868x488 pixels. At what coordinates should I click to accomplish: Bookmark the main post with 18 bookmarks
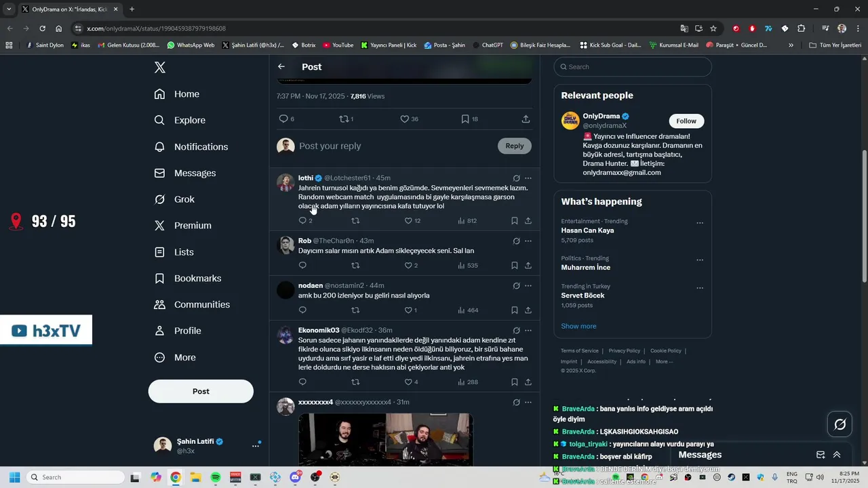click(469, 119)
